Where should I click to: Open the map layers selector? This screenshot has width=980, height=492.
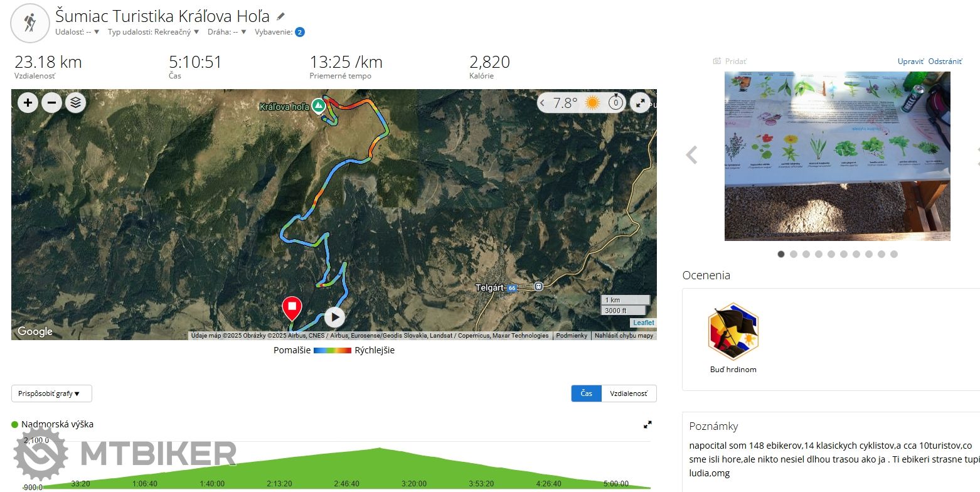pyautogui.click(x=76, y=102)
